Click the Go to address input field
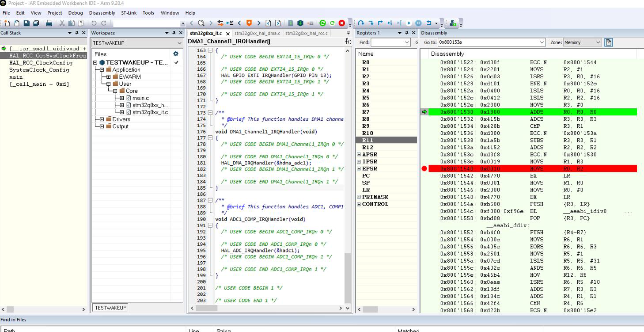 491,42
